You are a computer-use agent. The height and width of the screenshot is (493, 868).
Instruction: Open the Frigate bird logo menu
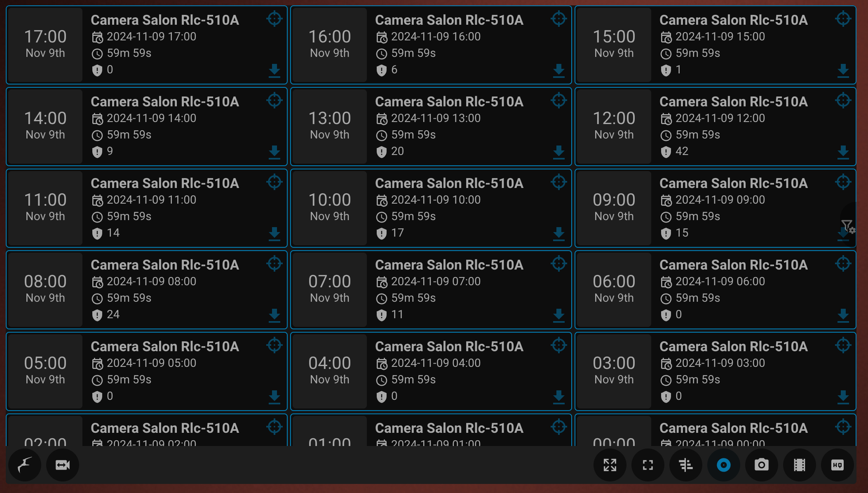pyautogui.click(x=25, y=465)
